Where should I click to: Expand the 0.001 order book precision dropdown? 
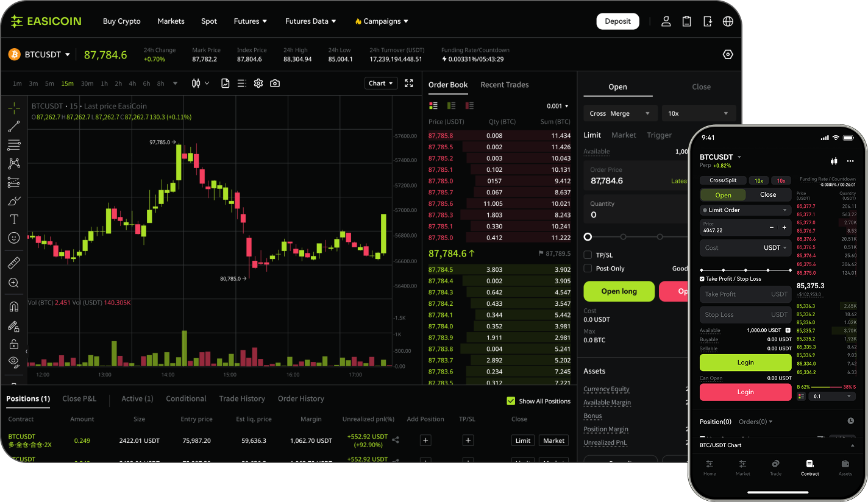click(x=558, y=105)
